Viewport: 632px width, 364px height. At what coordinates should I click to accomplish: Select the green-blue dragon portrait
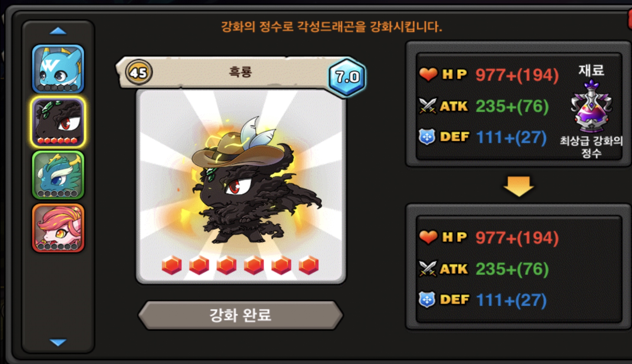(58, 175)
